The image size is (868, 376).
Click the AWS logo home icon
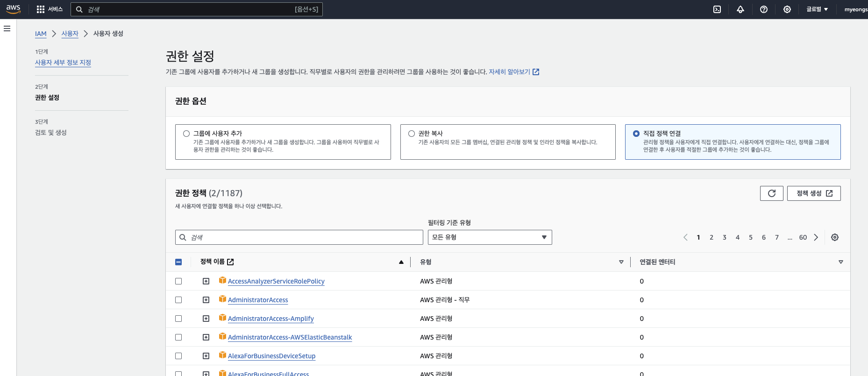click(x=13, y=9)
